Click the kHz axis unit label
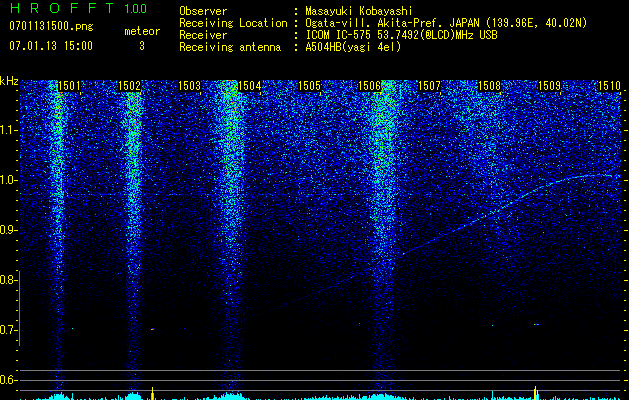 [x=9, y=81]
